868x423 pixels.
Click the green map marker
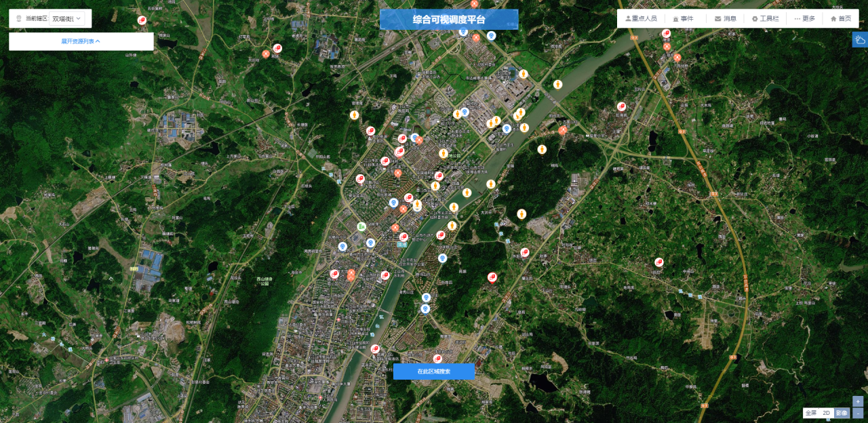click(361, 226)
